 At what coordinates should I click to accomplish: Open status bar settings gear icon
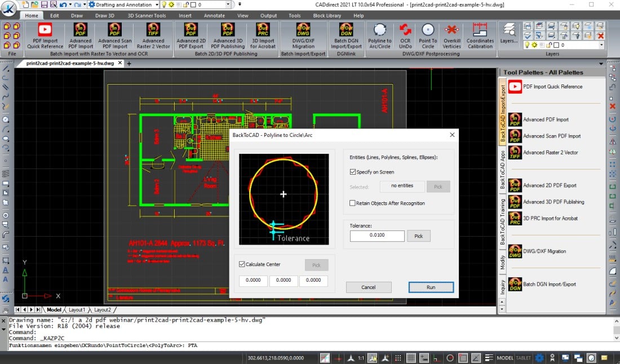click(539, 358)
